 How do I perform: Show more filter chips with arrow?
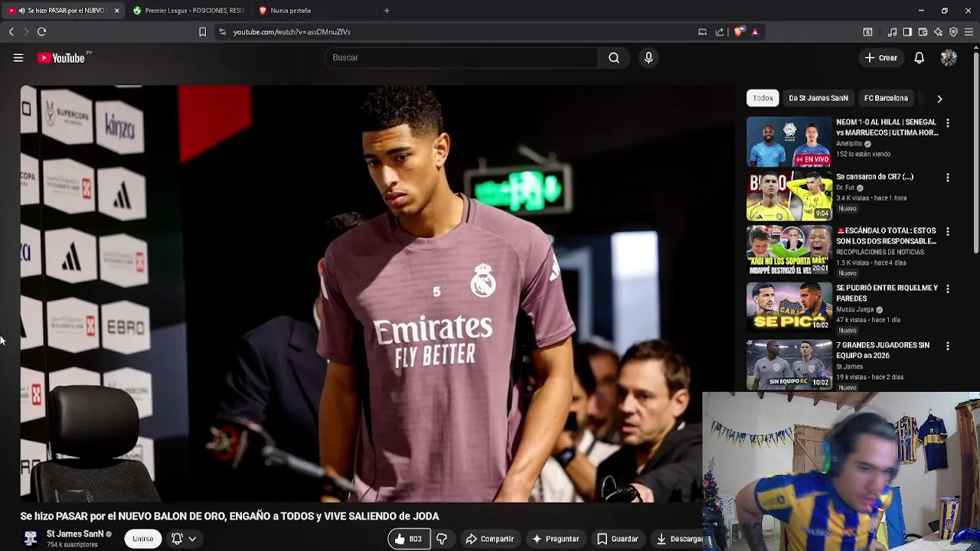click(939, 98)
